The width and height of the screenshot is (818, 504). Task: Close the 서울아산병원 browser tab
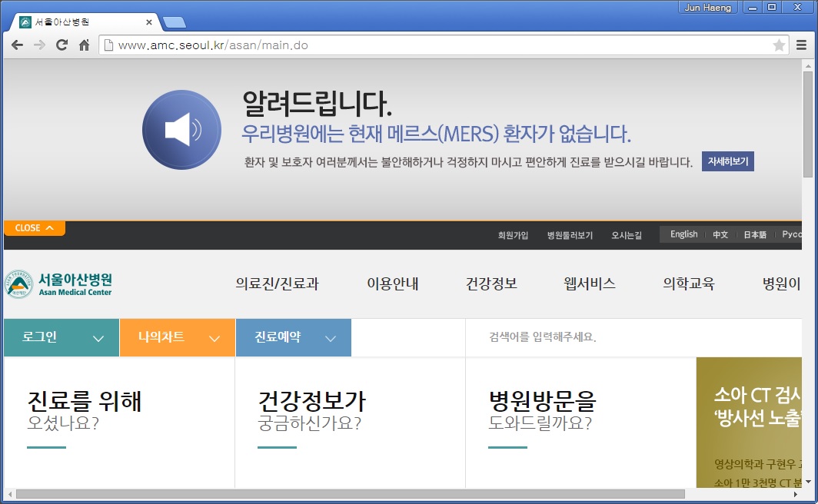coord(148,22)
